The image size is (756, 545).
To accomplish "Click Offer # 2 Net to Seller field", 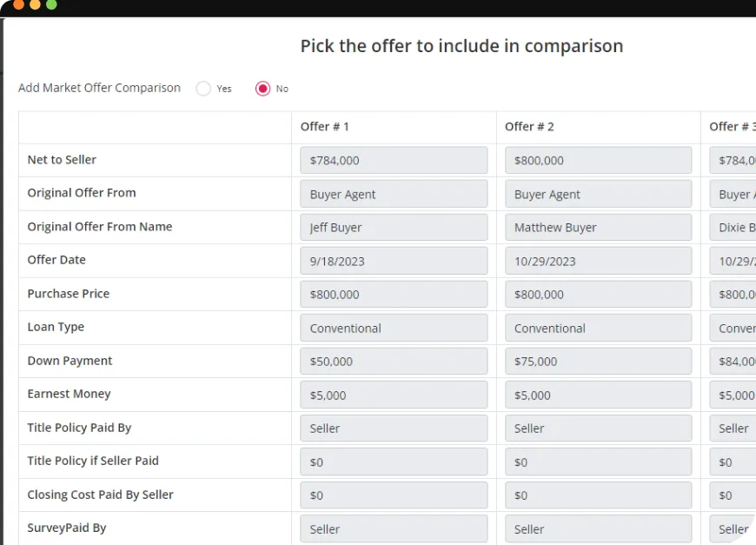I will click(x=599, y=160).
